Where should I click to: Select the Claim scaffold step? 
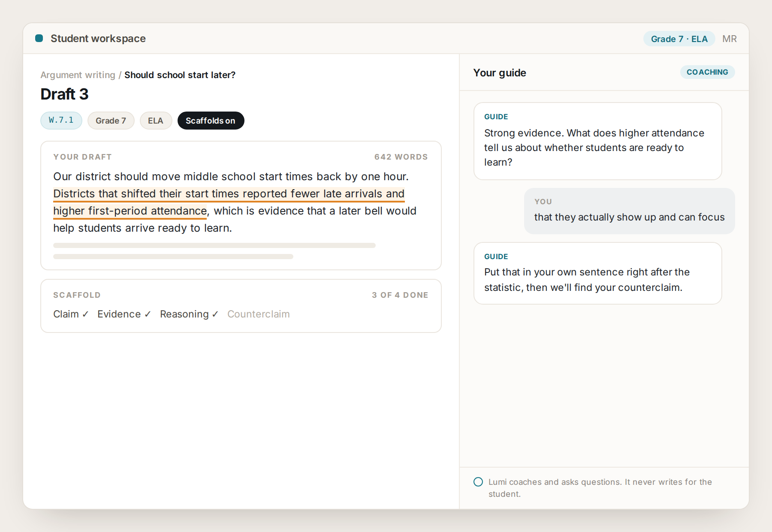71,314
